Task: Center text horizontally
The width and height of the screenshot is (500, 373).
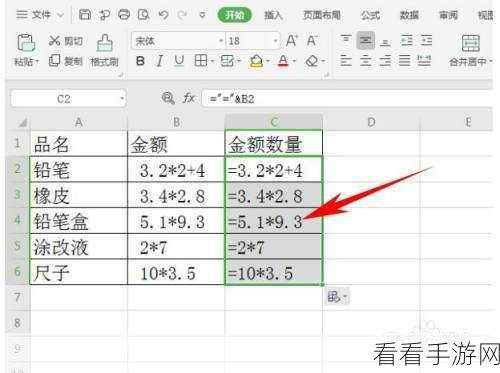Action: click(366, 61)
